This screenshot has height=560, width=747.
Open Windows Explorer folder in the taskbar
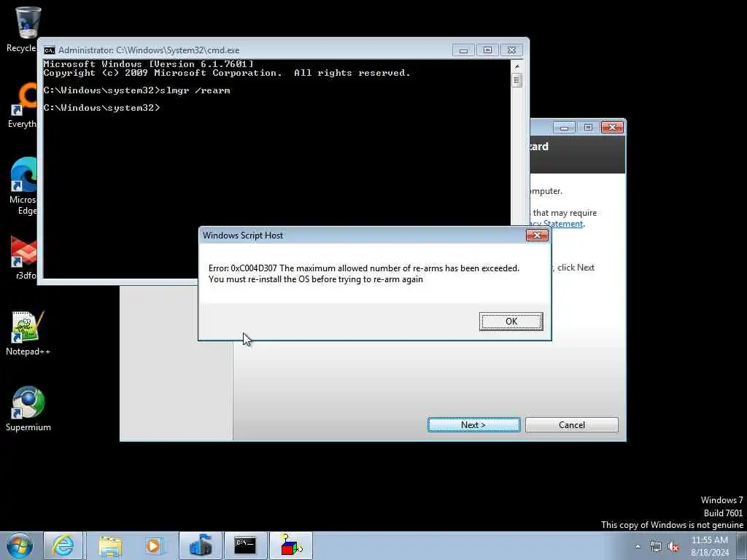pyautogui.click(x=110, y=545)
